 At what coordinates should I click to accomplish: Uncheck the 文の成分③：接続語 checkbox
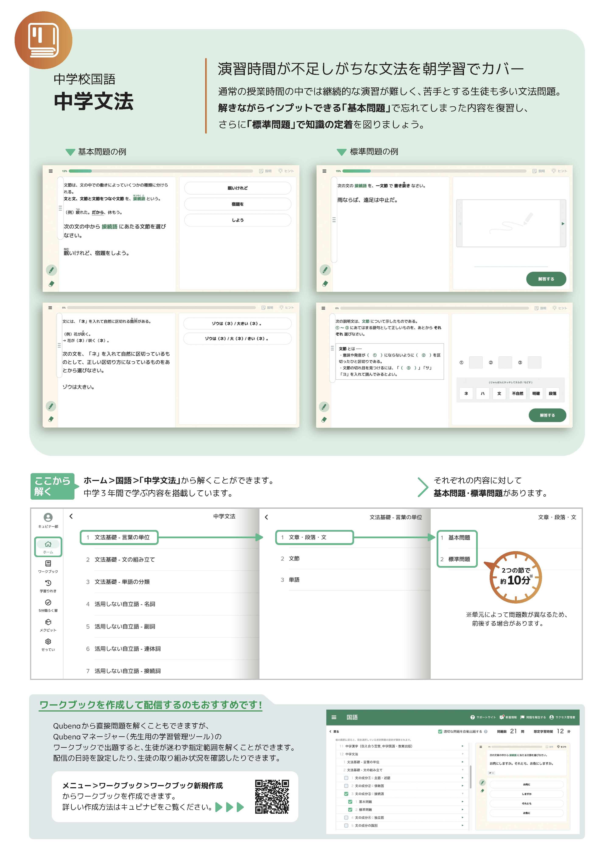[x=346, y=794]
